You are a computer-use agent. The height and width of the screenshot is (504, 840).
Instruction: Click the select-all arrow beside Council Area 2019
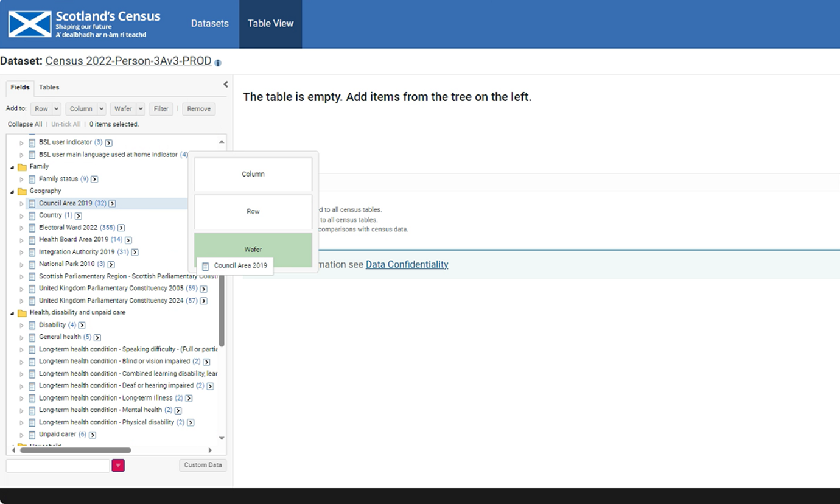click(112, 203)
